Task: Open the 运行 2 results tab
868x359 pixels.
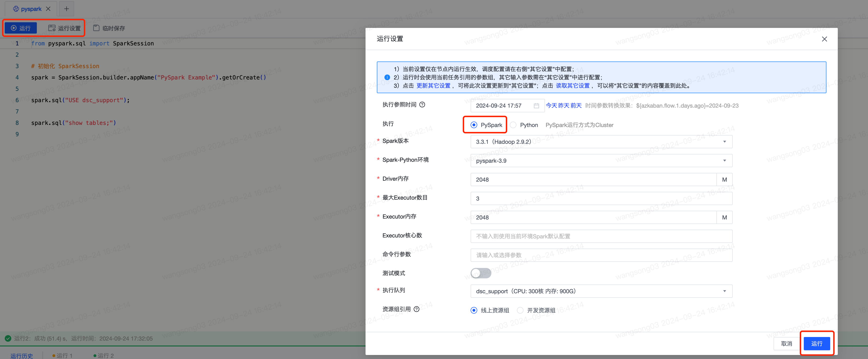Action: click(104, 355)
